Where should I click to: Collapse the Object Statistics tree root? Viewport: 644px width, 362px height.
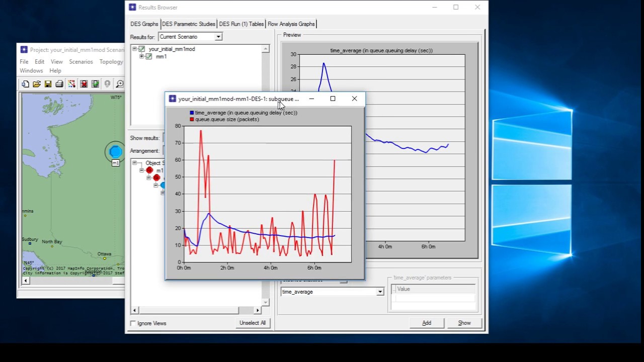tap(134, 163)
